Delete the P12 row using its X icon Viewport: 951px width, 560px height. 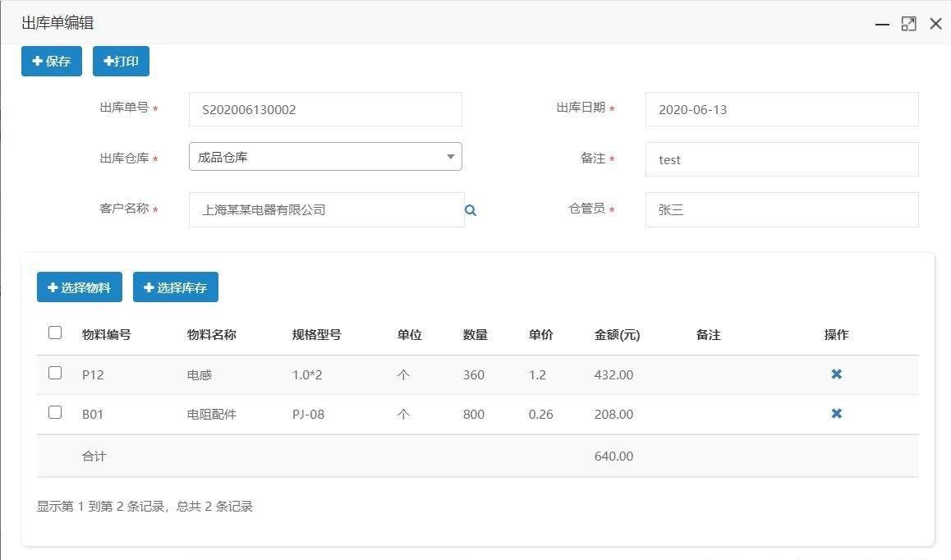tap(836, 374)
